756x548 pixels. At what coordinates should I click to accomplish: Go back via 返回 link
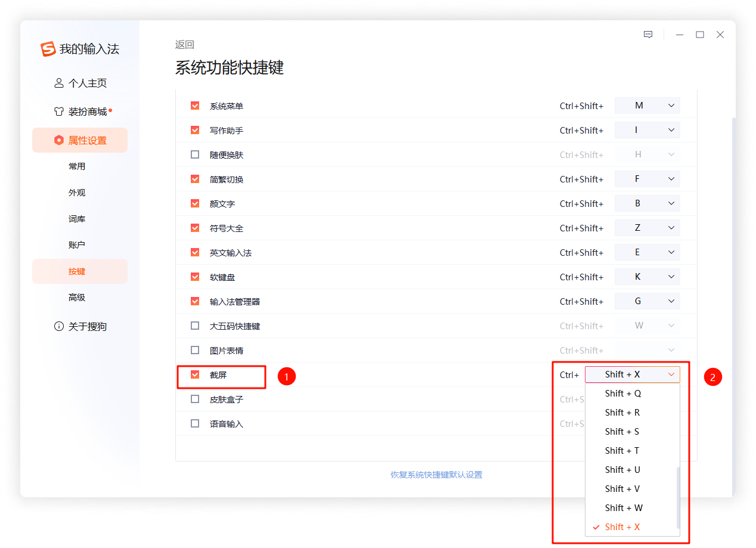click(x=185, y=45)
